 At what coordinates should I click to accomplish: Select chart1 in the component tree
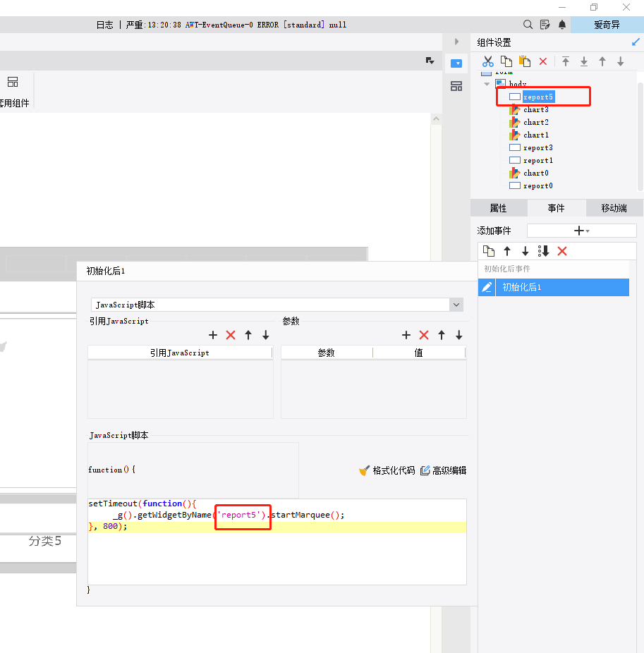click(535, 135)
